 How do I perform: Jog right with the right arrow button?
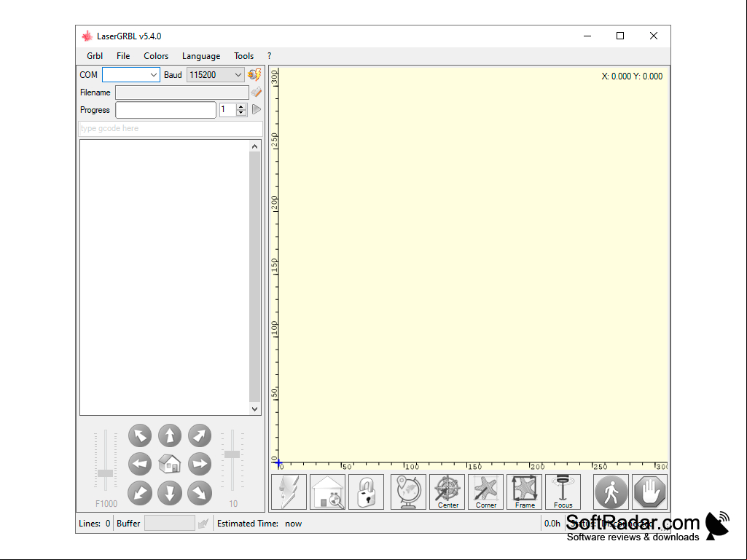tap(200, 464)
